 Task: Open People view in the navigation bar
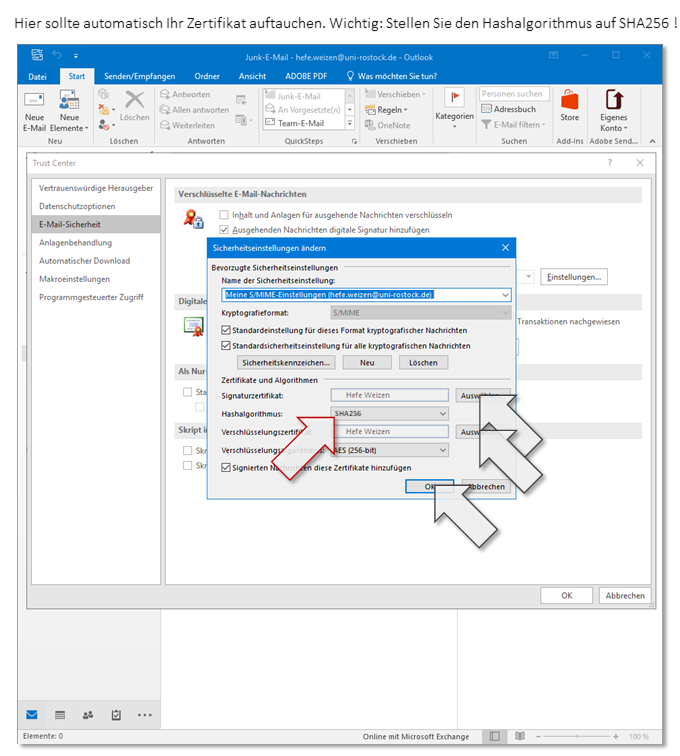[x=88, y=715]
